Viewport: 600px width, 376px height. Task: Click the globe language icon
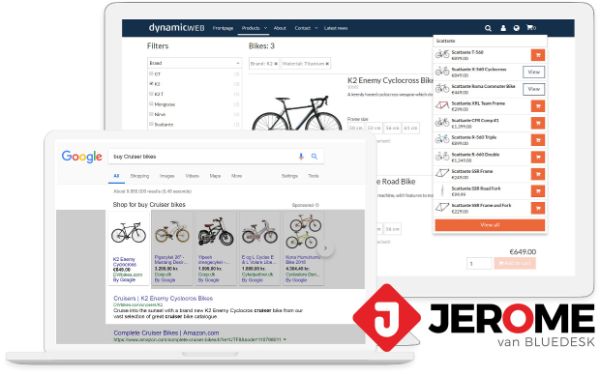pos(516,28)
